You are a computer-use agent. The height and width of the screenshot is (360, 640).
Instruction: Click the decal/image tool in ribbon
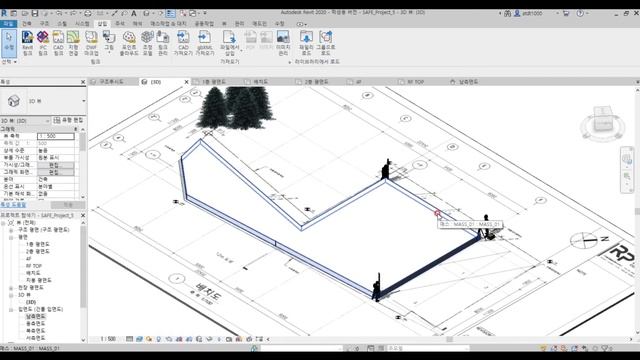click(109, 43)
